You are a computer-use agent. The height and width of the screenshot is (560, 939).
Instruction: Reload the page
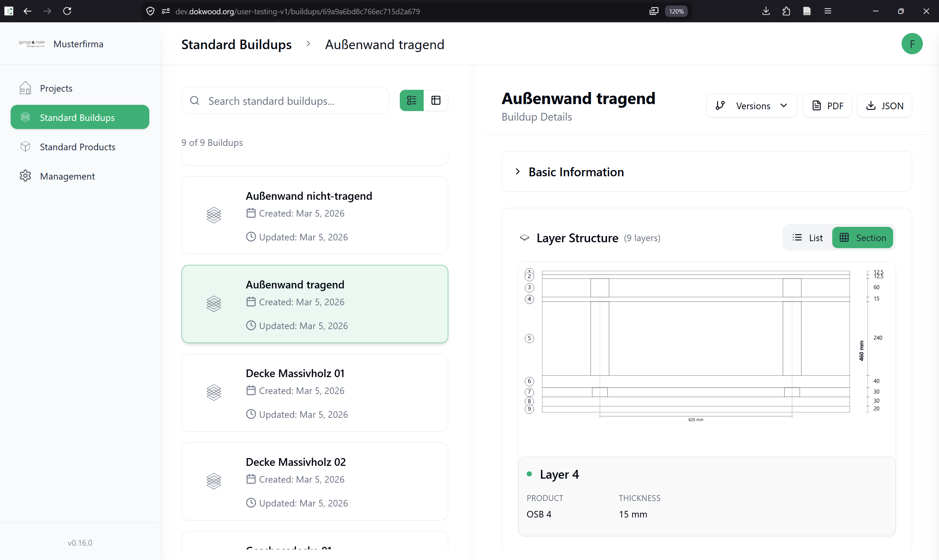[x=67, y=11]
